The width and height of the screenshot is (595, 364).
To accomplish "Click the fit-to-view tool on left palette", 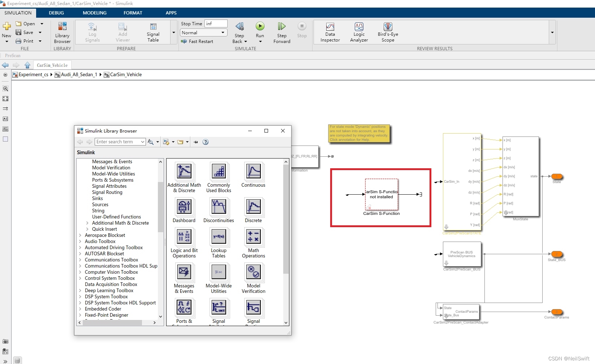I will pos(5,99).
